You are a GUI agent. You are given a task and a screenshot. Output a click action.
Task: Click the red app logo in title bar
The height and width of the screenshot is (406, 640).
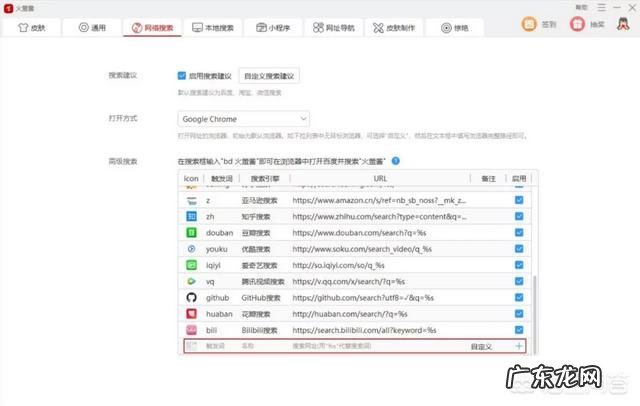9,8
